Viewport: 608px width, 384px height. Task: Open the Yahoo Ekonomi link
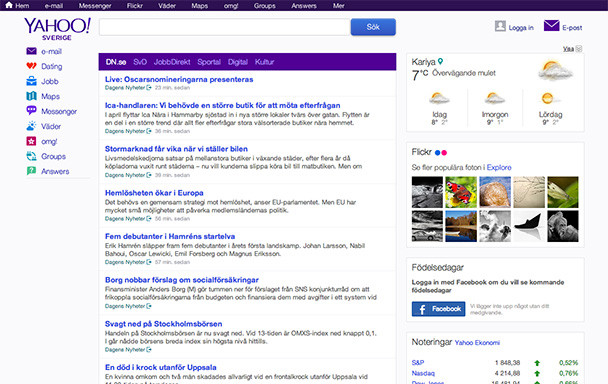pyautogui.click(x=477, y=342)
